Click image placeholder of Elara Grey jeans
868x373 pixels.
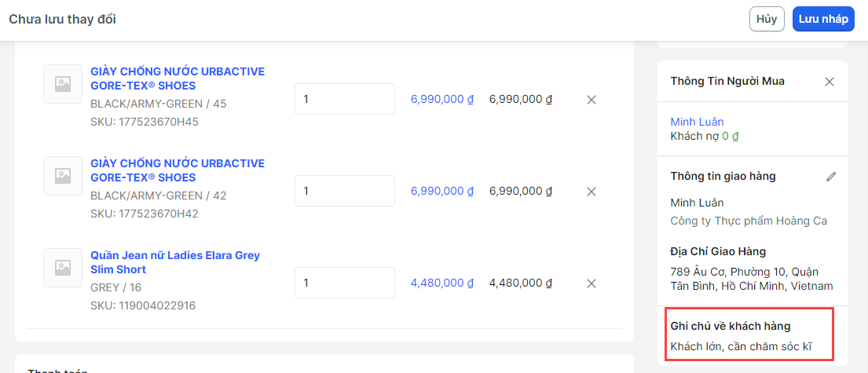pos(63,268)
